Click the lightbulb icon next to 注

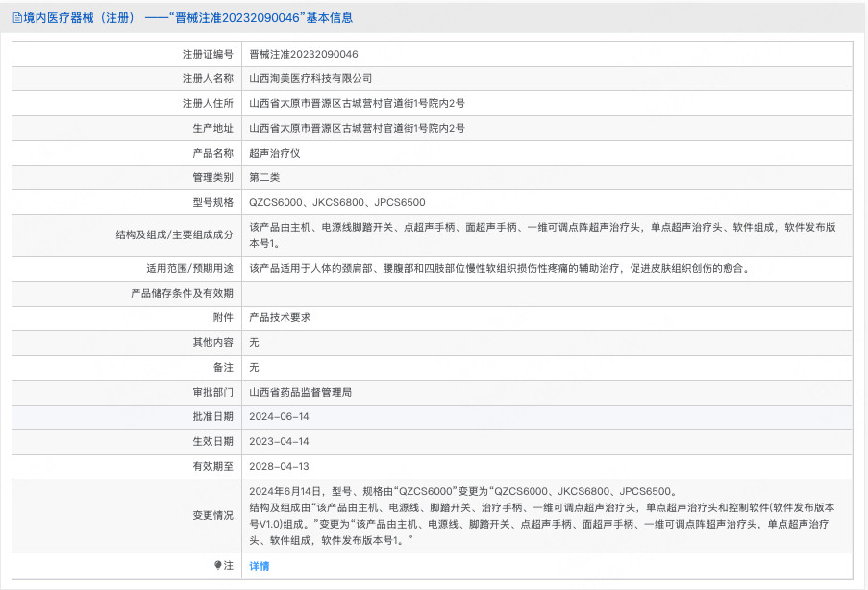pyautogui.click(x=217, y=565)
